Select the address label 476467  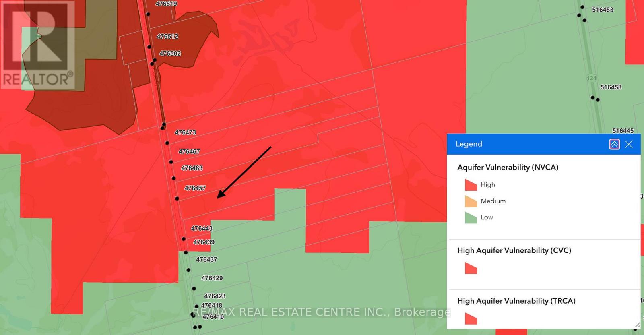(189, 152)
